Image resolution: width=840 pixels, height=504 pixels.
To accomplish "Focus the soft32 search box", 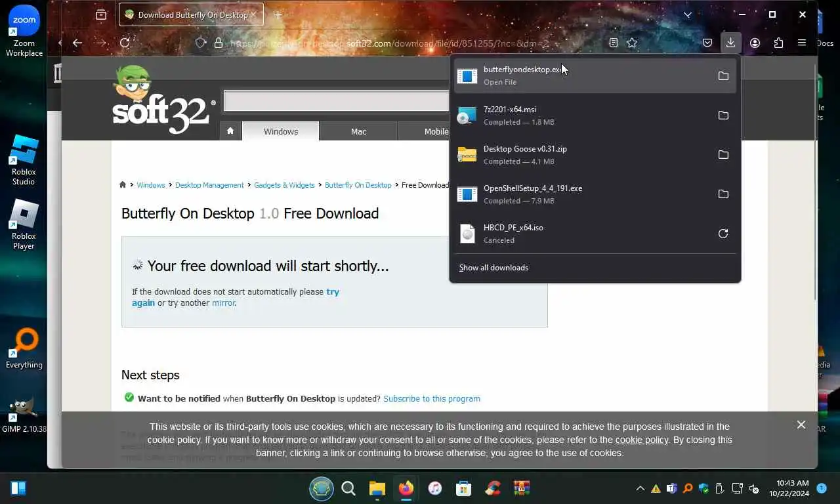I will [336, 101].
